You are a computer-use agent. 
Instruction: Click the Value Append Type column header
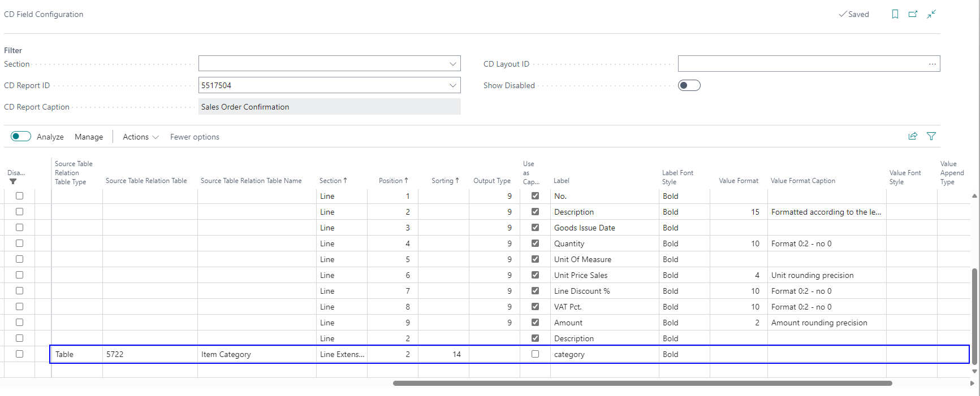click(952, 173)
